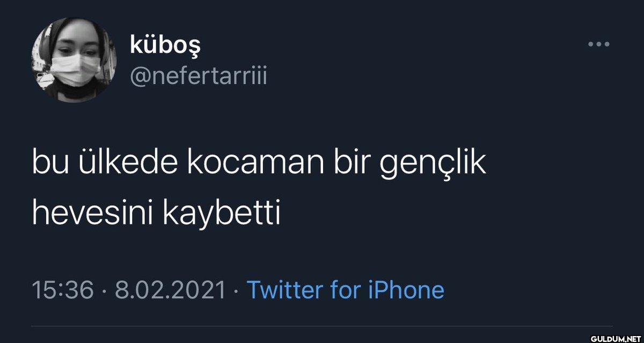
Task: Open the Twitter for iPhone source link
Action: [345, 290]
